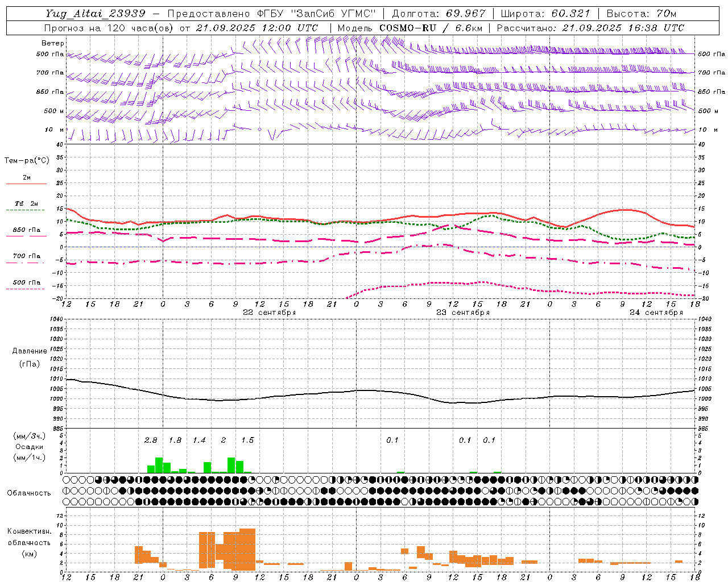Click the 500 м wind level label on left
The width and height of the screenshot is (728, 582).
coord(55,111)
